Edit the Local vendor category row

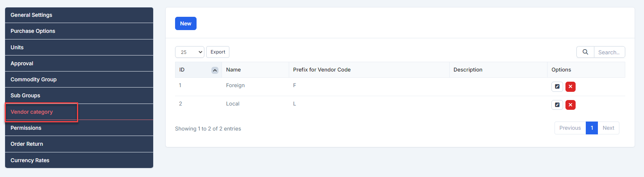click(x=557, y=105)
